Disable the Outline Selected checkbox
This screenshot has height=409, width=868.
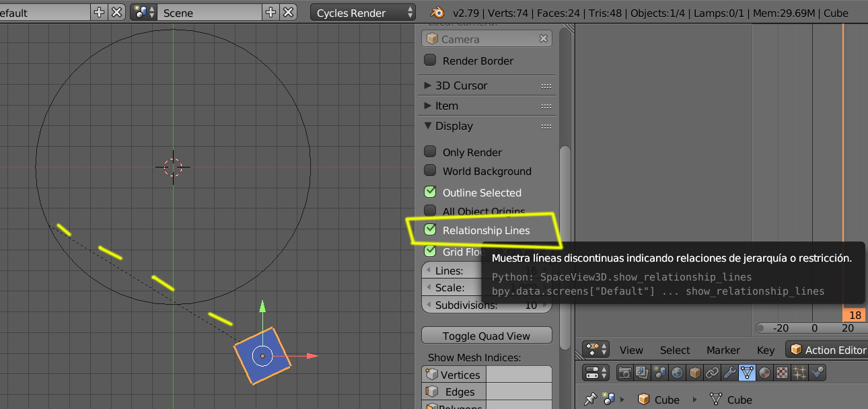430,192
